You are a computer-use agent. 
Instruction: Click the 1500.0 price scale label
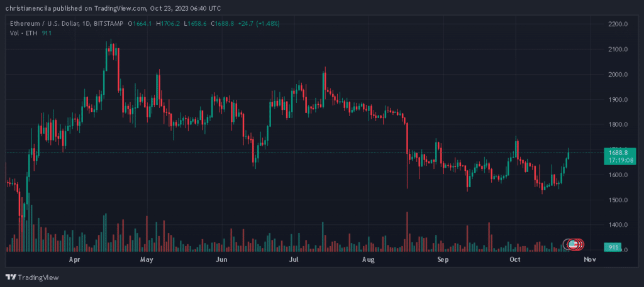pos(618,200)
